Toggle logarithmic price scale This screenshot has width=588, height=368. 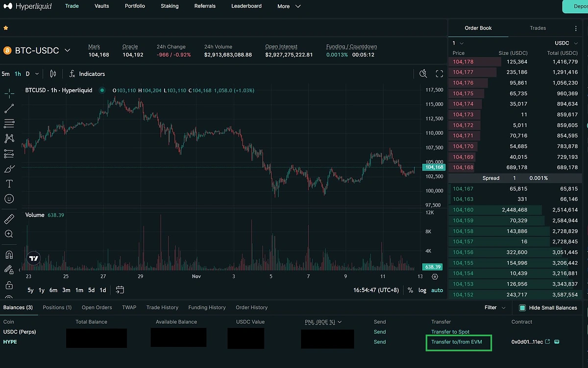coord(422,290)
